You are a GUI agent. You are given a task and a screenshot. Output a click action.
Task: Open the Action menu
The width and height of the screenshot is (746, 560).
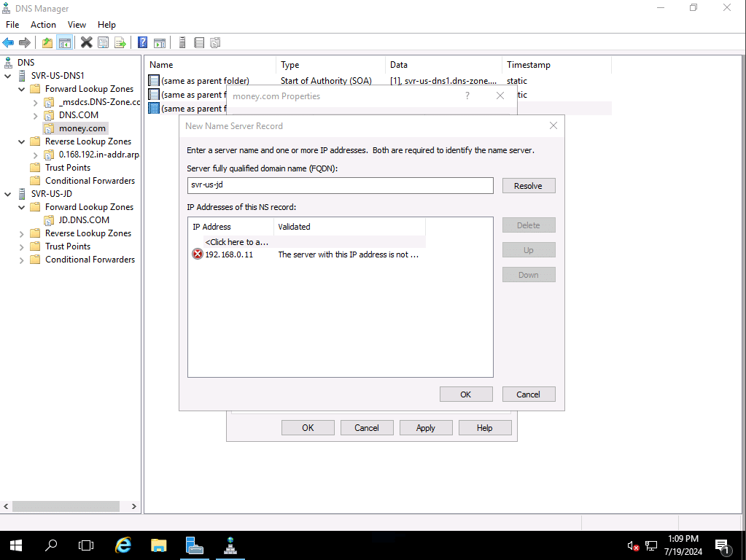[43, 25]
